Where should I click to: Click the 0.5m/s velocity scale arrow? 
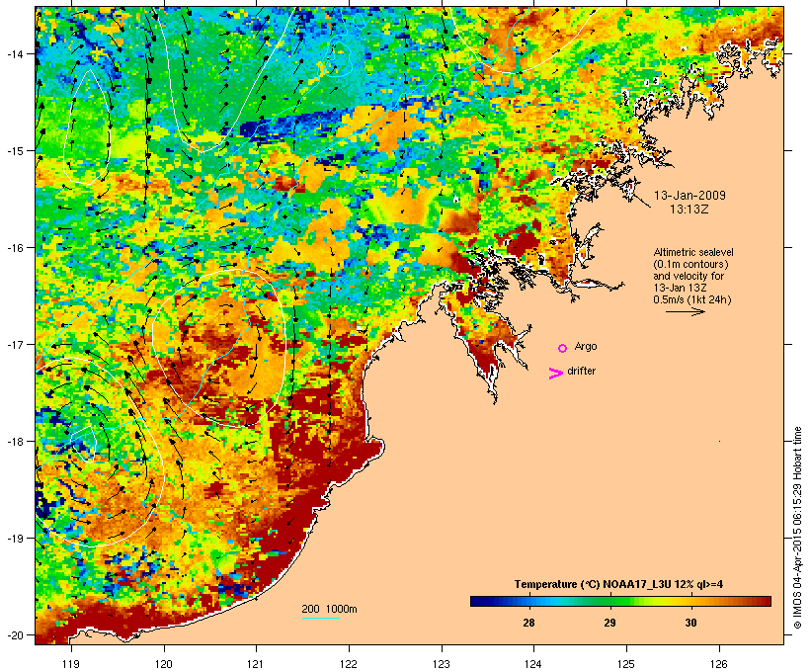(x=685, y=311)
